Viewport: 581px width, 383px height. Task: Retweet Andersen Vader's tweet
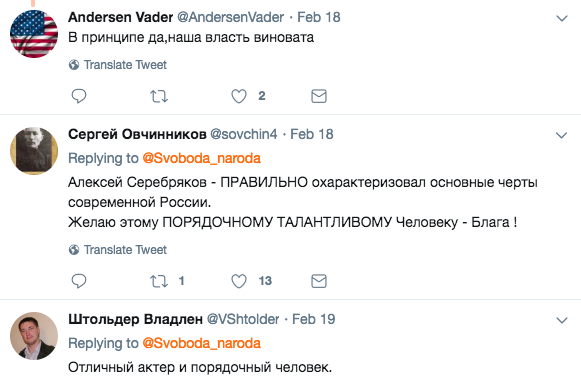(x=159, y=96)
